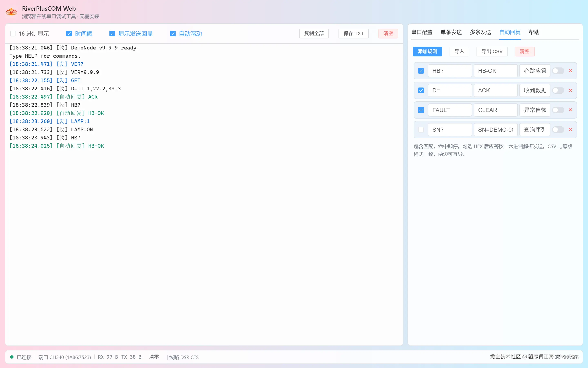Uncheck the D= rule enable checkbox
The height and width of the screenshot is (368, 588).
point(421,91)
